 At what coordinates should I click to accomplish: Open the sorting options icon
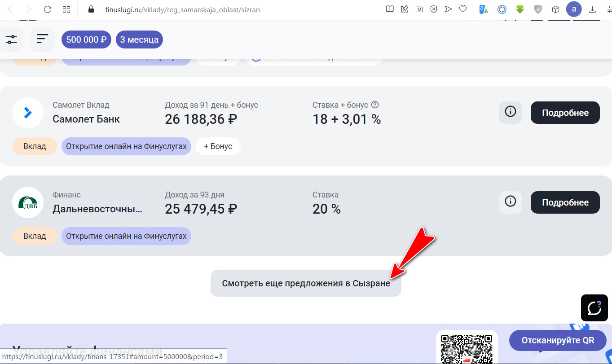pos(42,39)
